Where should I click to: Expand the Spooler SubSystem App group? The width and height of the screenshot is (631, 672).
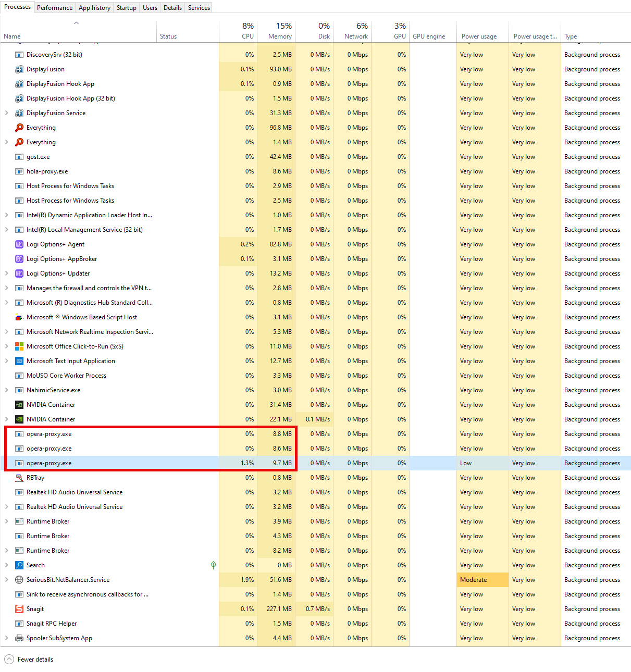pyautogui.click(x=6, y=638)
